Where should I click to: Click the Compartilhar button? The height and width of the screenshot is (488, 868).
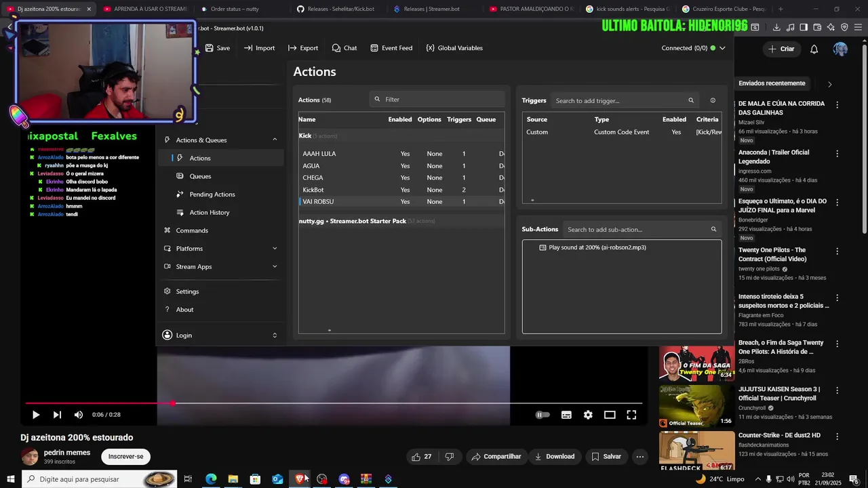496,457
